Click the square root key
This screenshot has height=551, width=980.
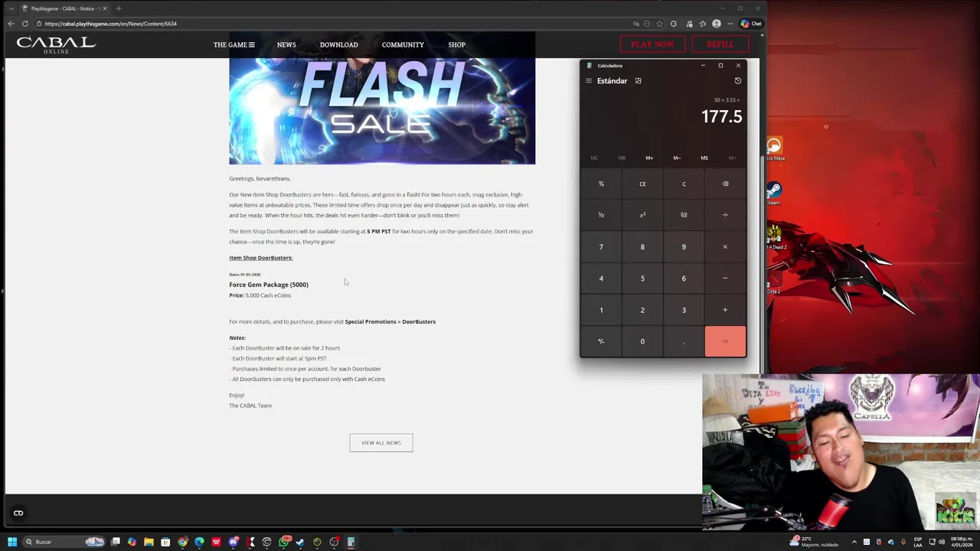coord(684,215)
